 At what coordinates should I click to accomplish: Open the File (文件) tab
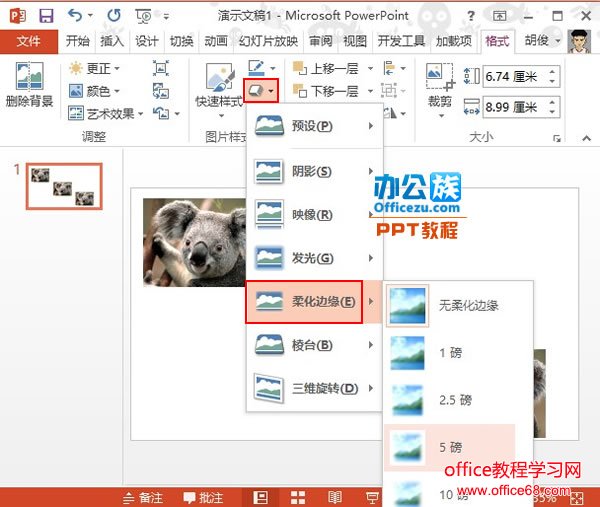[29, 41]
